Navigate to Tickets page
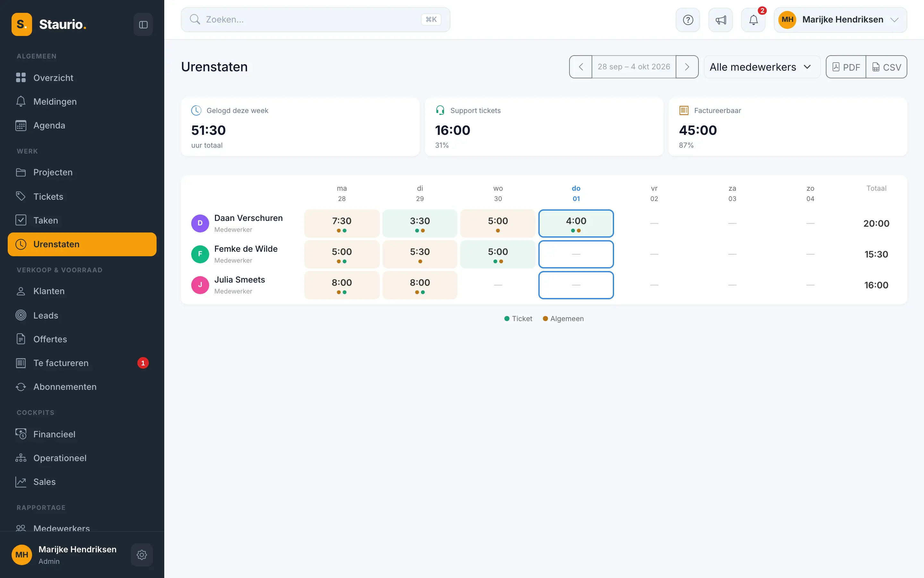The image size is (924, 578). pos(82,197)
